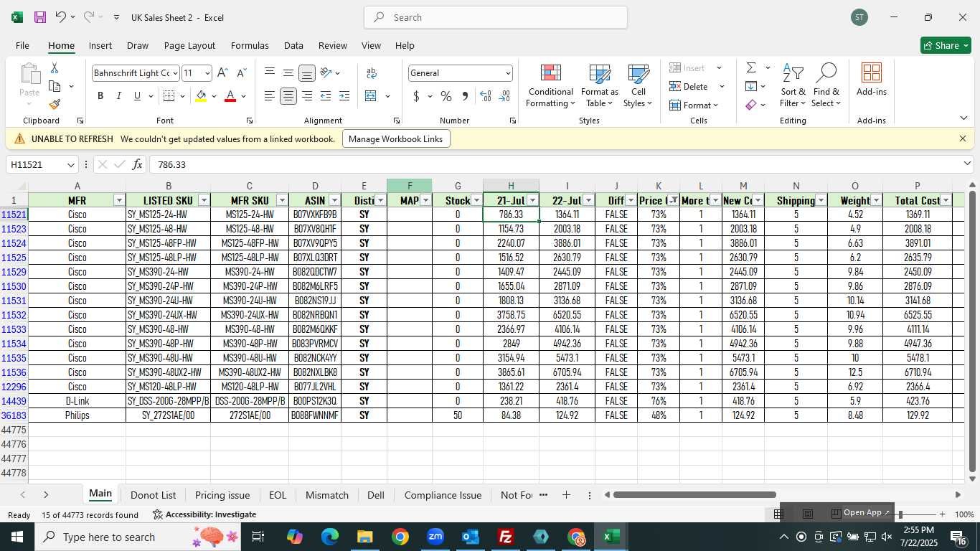Open the File menu
The image size is (980, 551).
coord(22,45)
